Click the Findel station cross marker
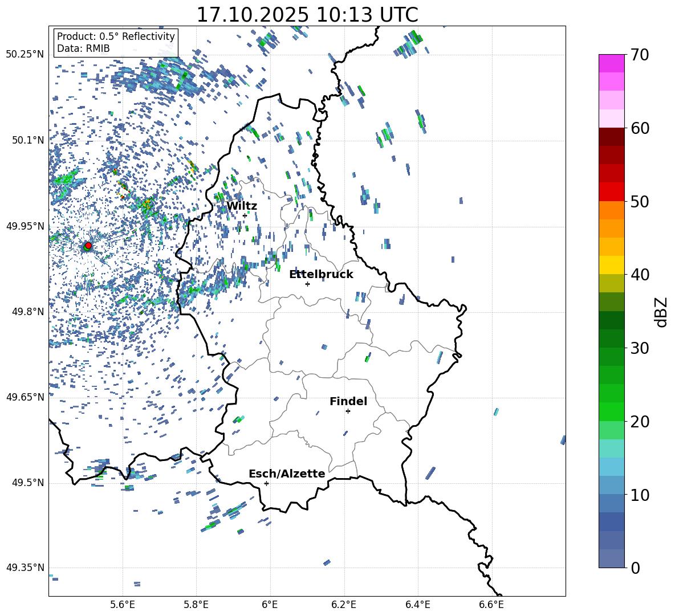The width and height of the screenshot is (675, 616). tap(348, 411)
